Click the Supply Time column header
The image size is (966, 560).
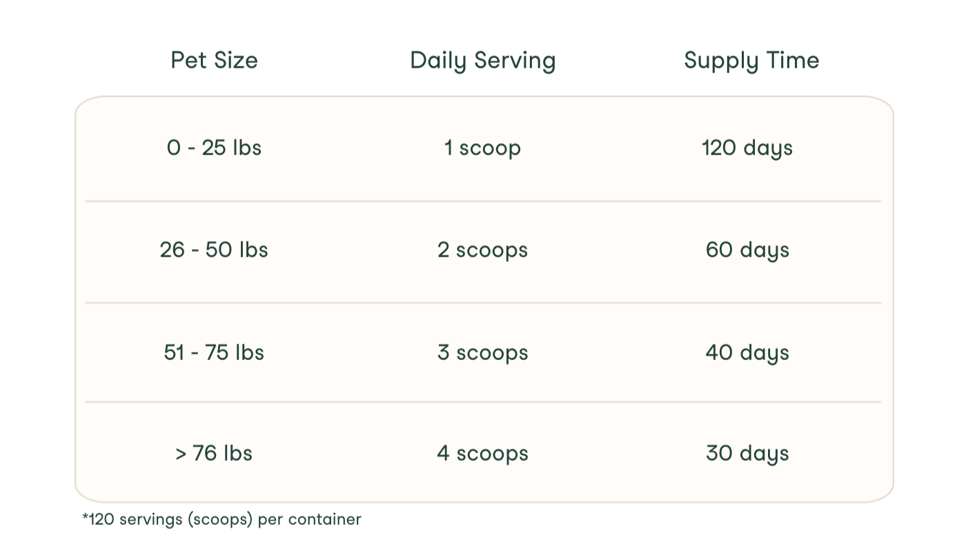pyautogui.click(x=751, y=61)
